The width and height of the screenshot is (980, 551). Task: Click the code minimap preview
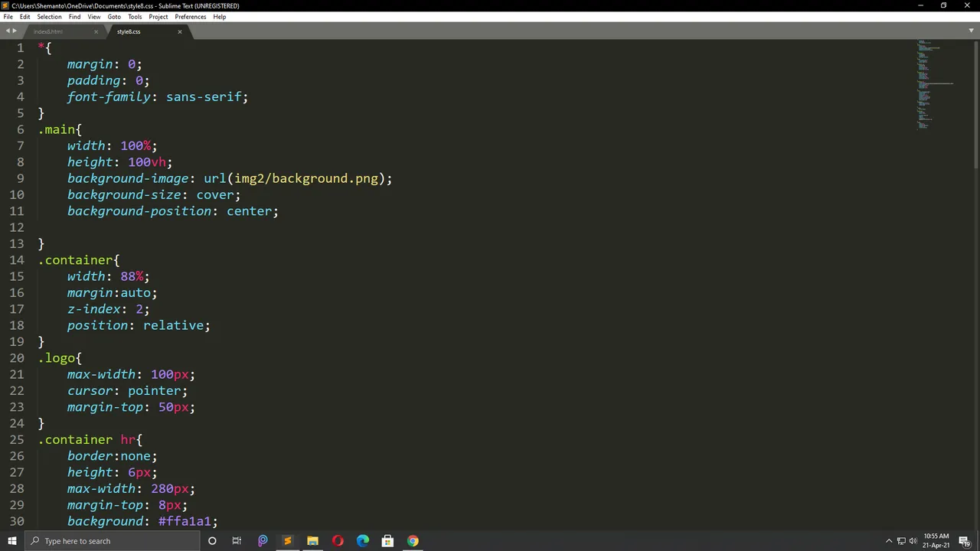934,84
